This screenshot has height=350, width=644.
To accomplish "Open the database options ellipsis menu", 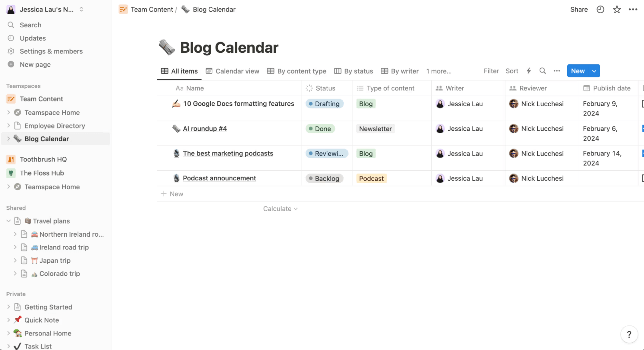I will pos(557,71).
